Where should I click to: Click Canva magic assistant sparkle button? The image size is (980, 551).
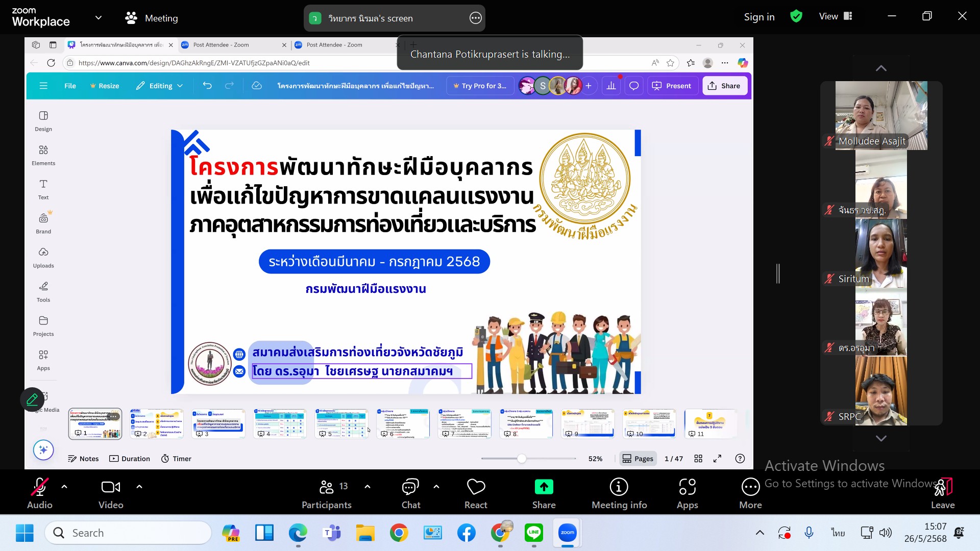pyautogui.click(x=43, y=450)
